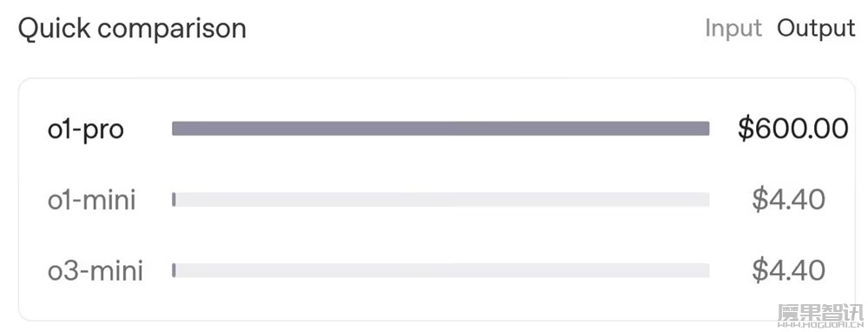
Task: Click the $4.40 price for o1-mini
Action: (x=788, y=200)
